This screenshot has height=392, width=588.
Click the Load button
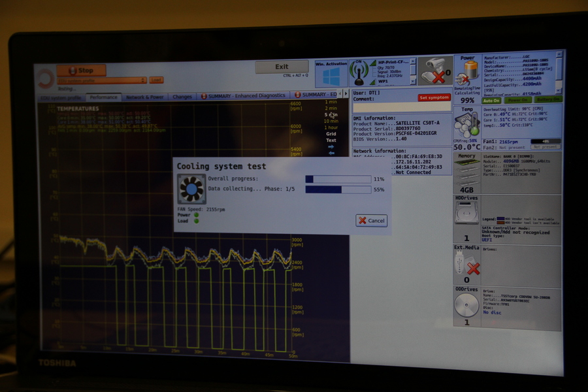[156, 80]
